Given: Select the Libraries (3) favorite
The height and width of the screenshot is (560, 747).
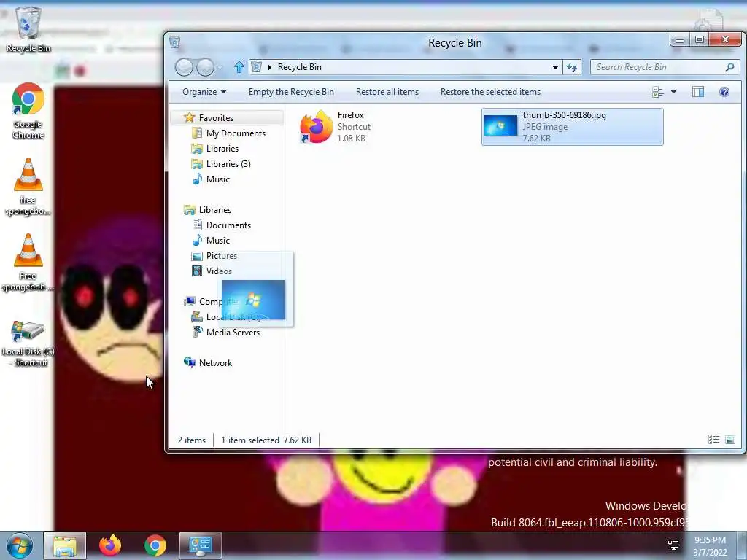Looking at the screenshot, I should tap(228, 164).
